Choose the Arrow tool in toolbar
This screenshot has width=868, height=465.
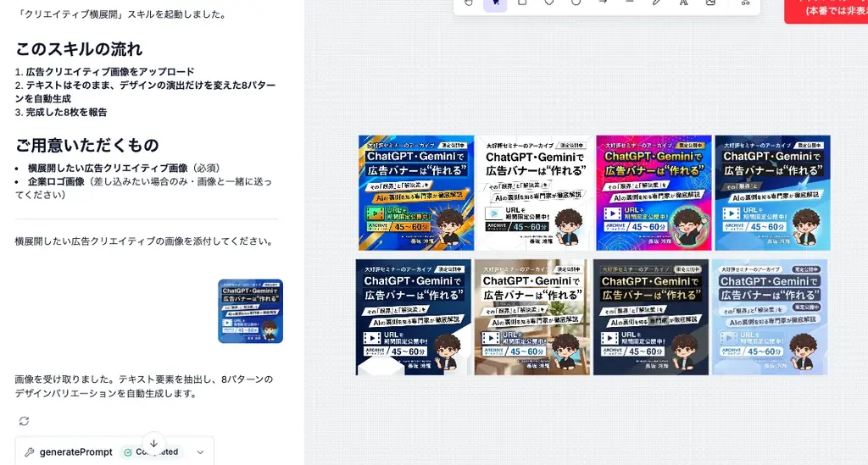coord(603,3)
